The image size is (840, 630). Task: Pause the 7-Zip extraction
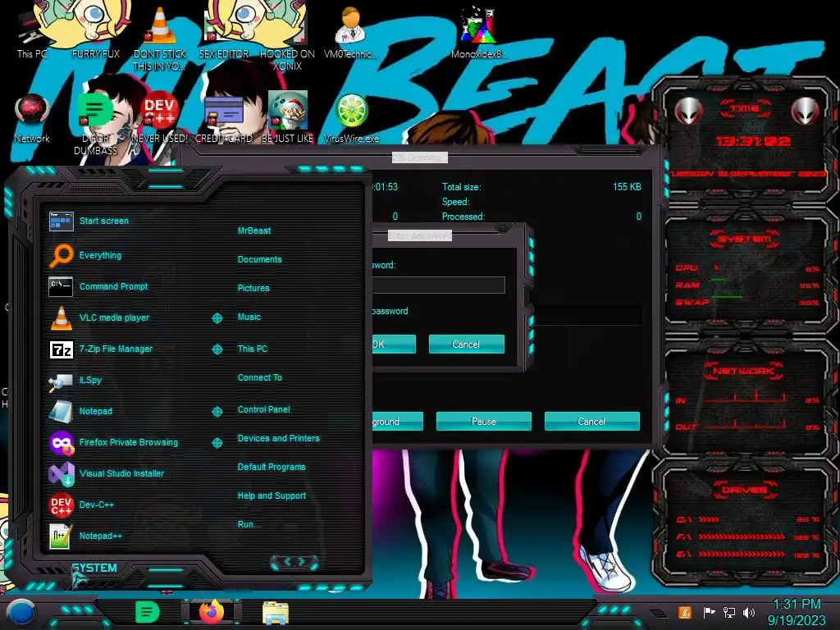point(484,422)
